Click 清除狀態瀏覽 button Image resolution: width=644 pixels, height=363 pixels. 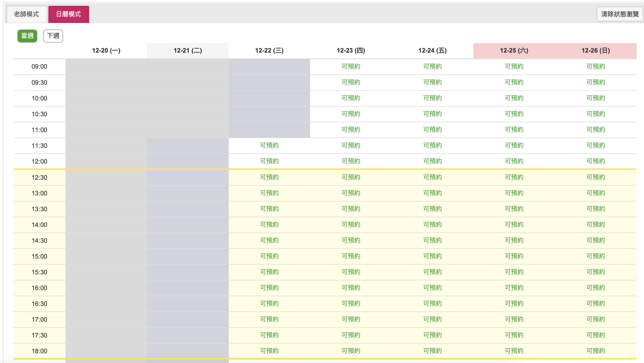[x=620, y=14]
